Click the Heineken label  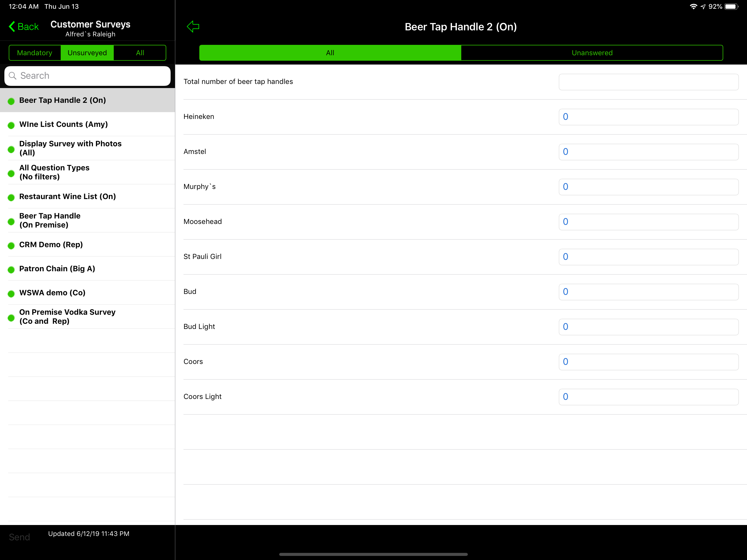[199, 116]
